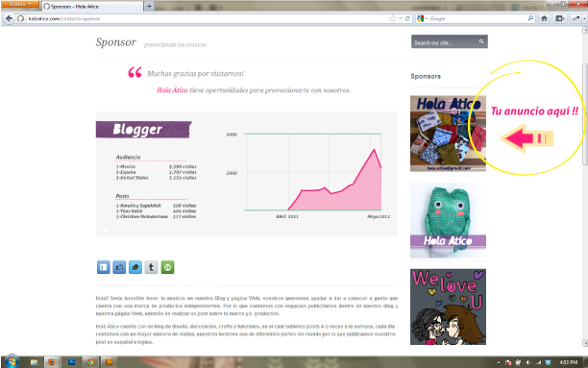Screen dimensions: 588x368
Task: Switch to Firefox in the taskbar
Action: 51,362
